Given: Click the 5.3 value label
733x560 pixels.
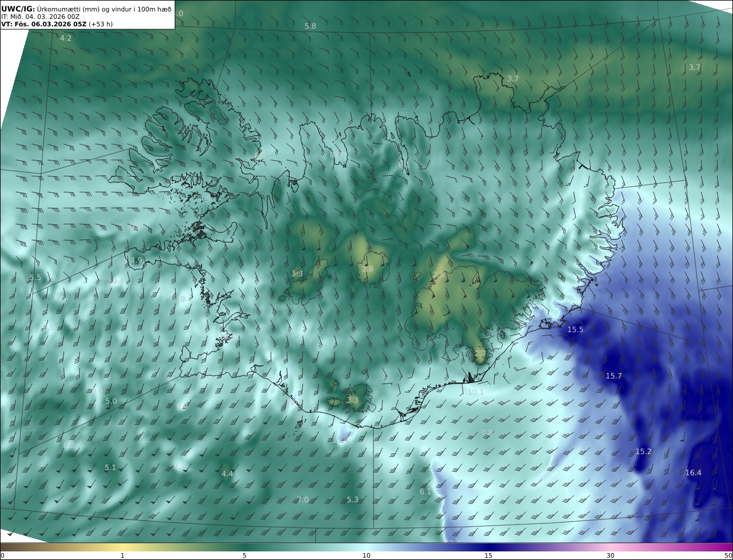Looking at the screenshot, I should [x=353, y=499].
